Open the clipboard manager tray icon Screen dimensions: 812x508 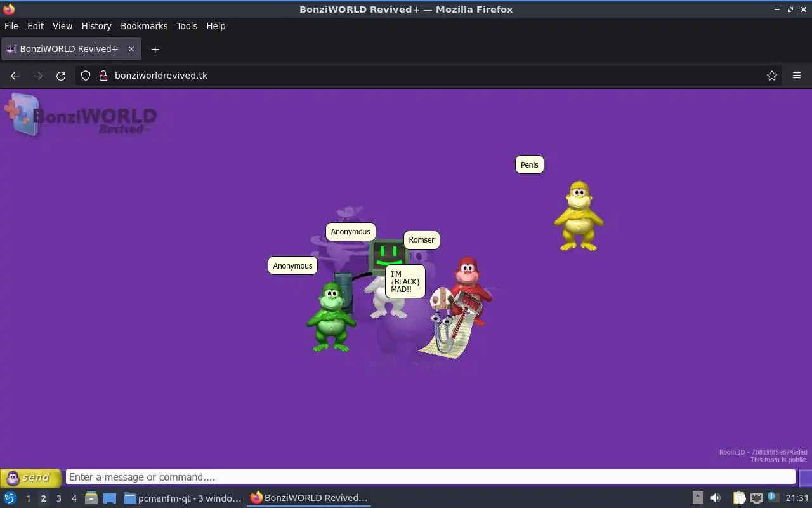coord(739,498)
